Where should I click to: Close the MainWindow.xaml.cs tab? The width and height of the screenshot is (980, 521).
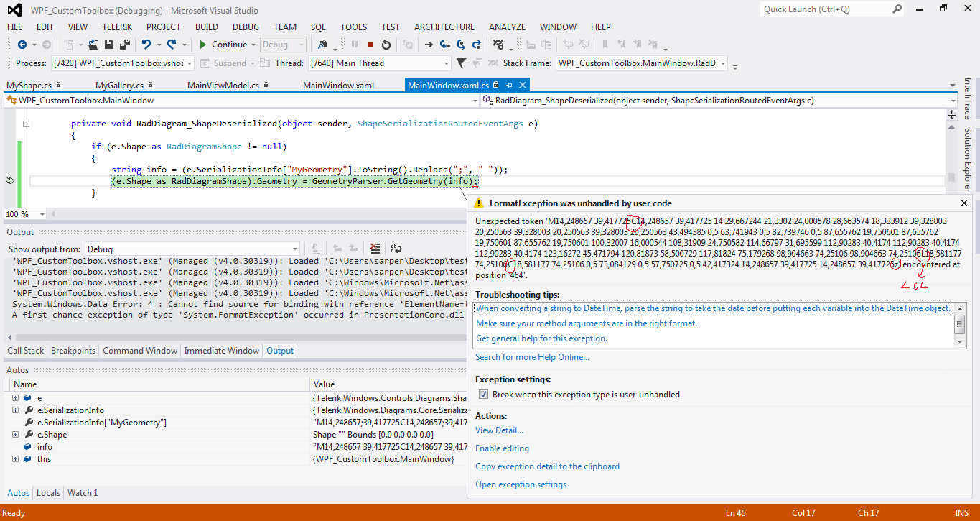522,86
